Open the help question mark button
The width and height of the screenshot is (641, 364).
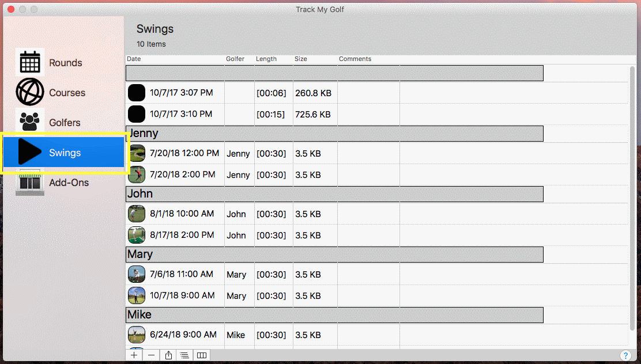click(x=625, y=355)
